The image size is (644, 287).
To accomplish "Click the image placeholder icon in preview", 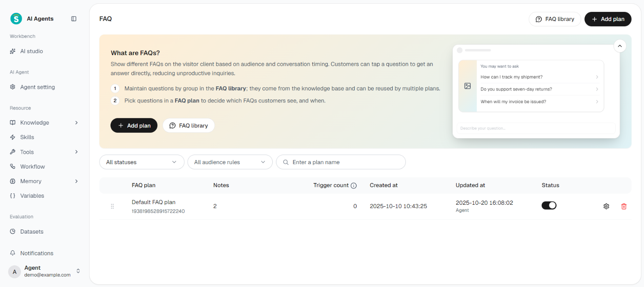I will (x=467, y=86).
